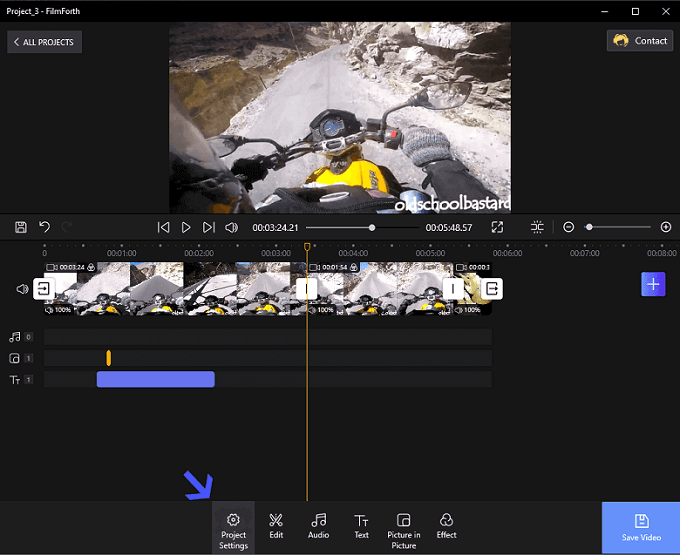
Task: Click the fit timeline icon
Action: click(x=537, y=227)
